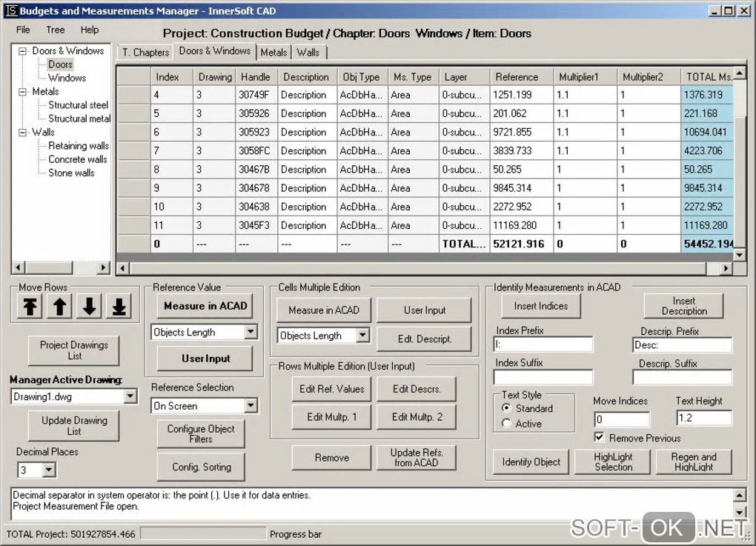Click User Input in Cells Multiple Edition
Screen dimensions: 756x546
(424, 310)
